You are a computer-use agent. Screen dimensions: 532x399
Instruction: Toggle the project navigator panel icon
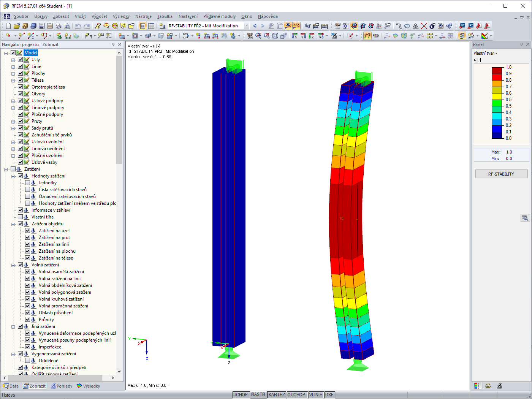click(142, 26)
